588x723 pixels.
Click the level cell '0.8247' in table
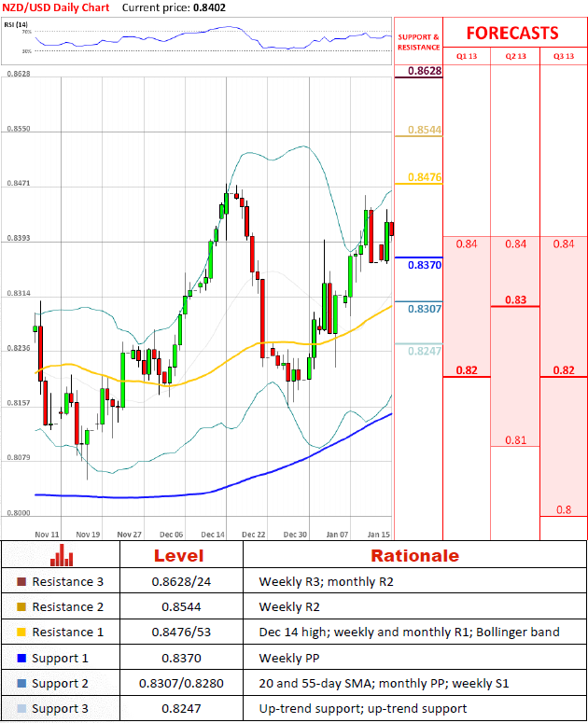click(x=181, y=708)
